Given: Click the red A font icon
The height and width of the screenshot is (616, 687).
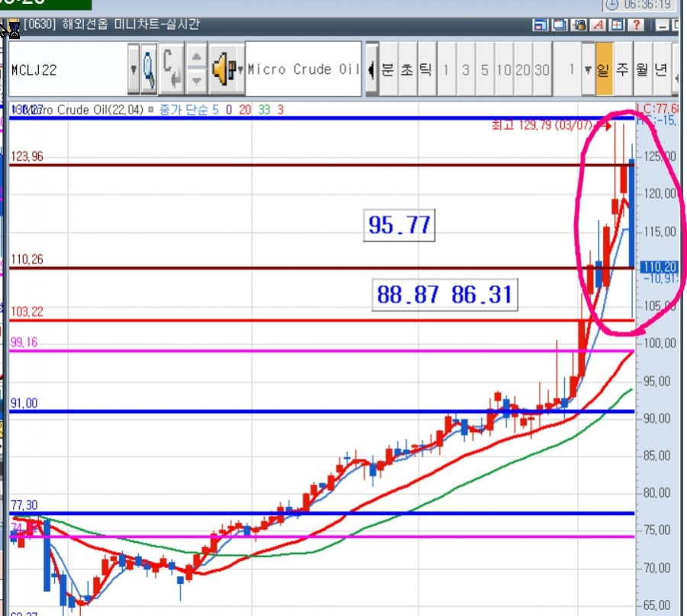Looking at the screenshot, I should pos(598,25).
